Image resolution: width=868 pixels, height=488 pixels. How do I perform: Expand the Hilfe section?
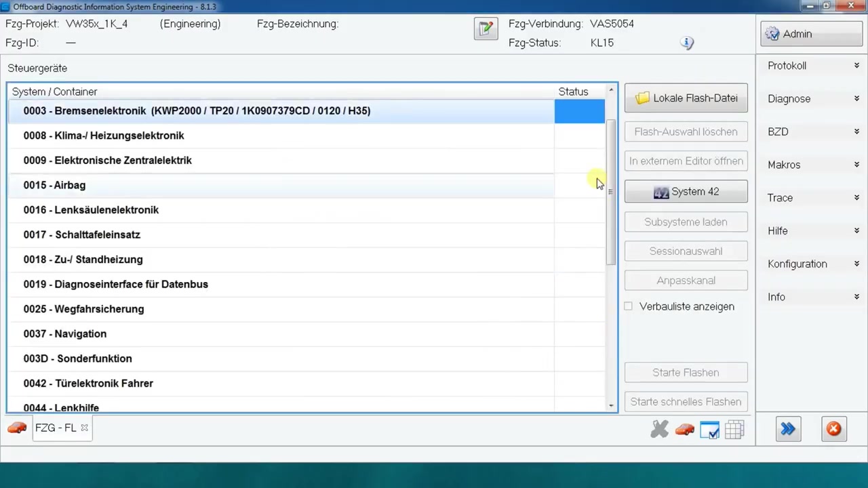812,231
